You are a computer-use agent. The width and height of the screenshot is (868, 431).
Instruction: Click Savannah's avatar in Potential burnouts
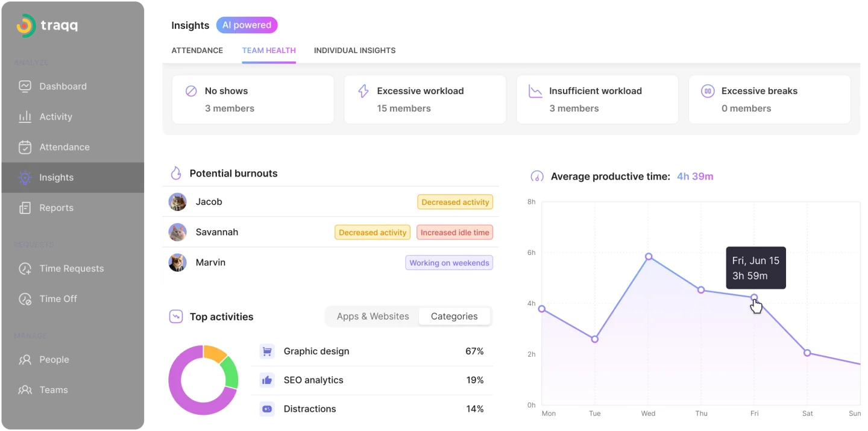pos(177,232)
